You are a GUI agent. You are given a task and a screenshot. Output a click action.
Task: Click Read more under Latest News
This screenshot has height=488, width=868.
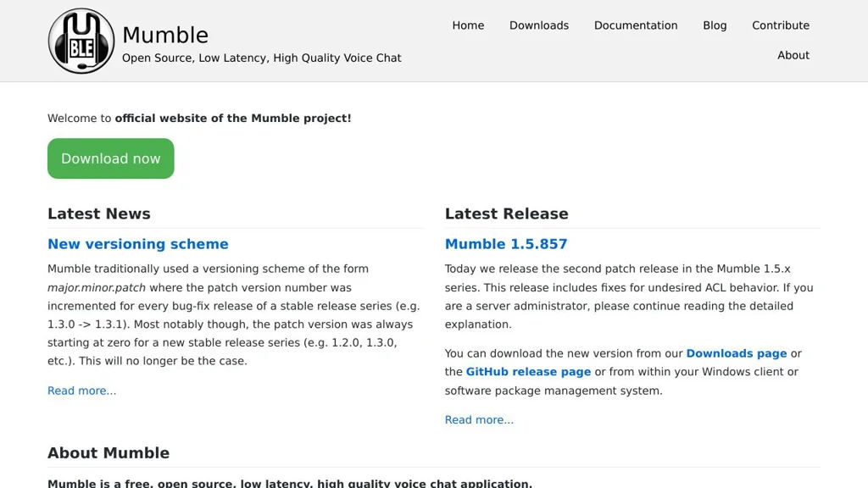pos(81,391)
